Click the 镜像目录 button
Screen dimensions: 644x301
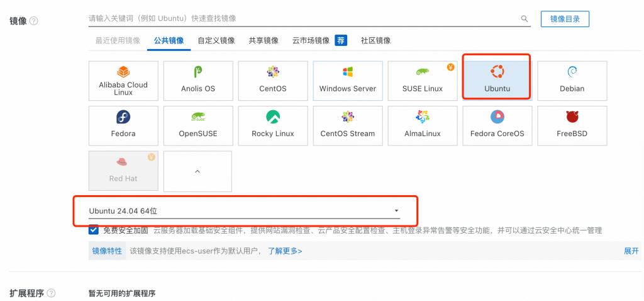point(565,19)
